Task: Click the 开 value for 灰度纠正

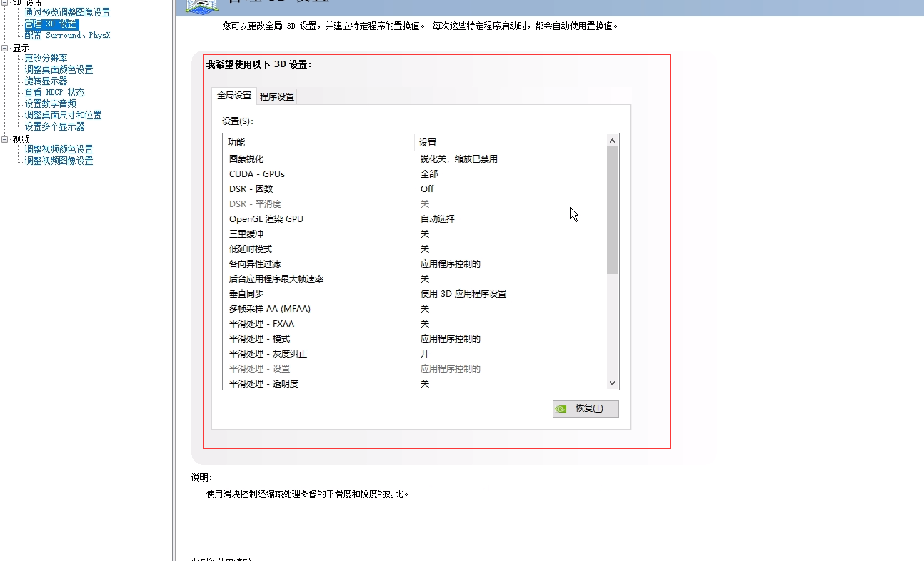Action: 425,354
